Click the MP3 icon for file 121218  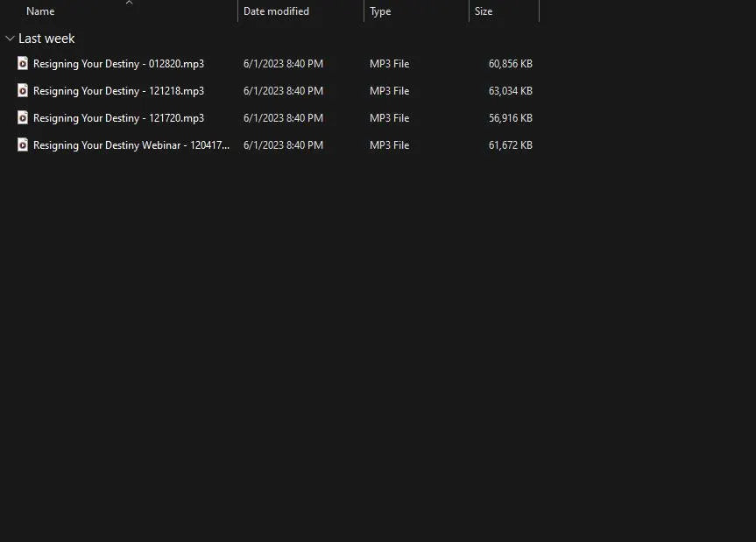[23, 91]
